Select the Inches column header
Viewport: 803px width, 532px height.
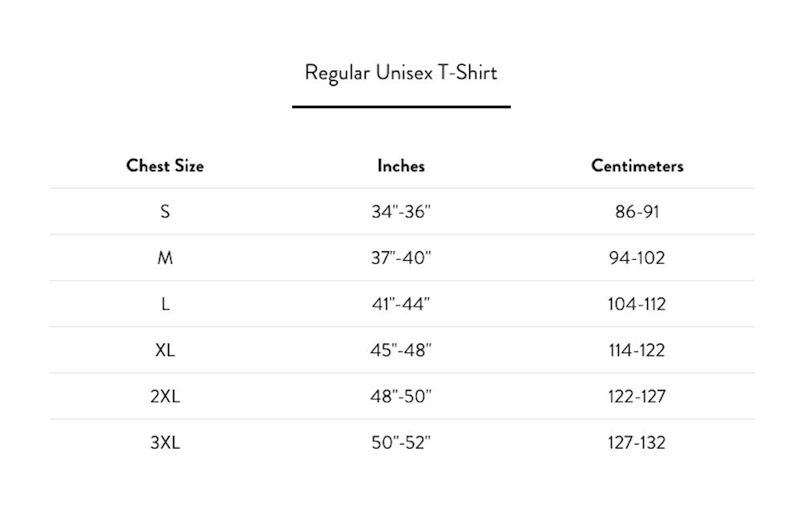tap(401, 166)
